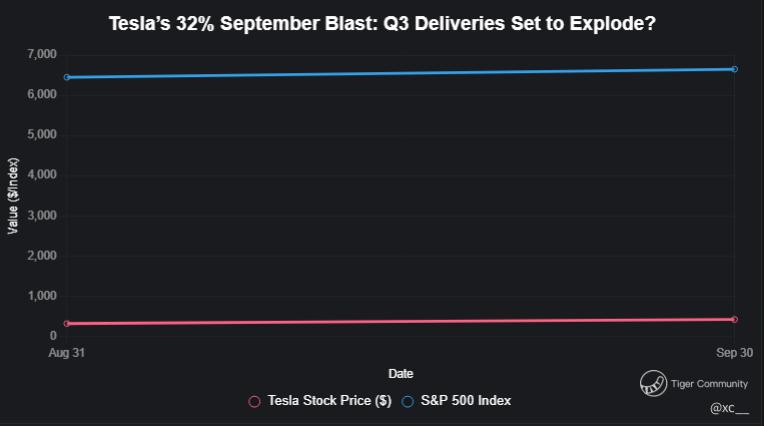This screenshot has height=426, width=764.
Task: Click the Sep 30 x-axis label
Action: (734, 353)
